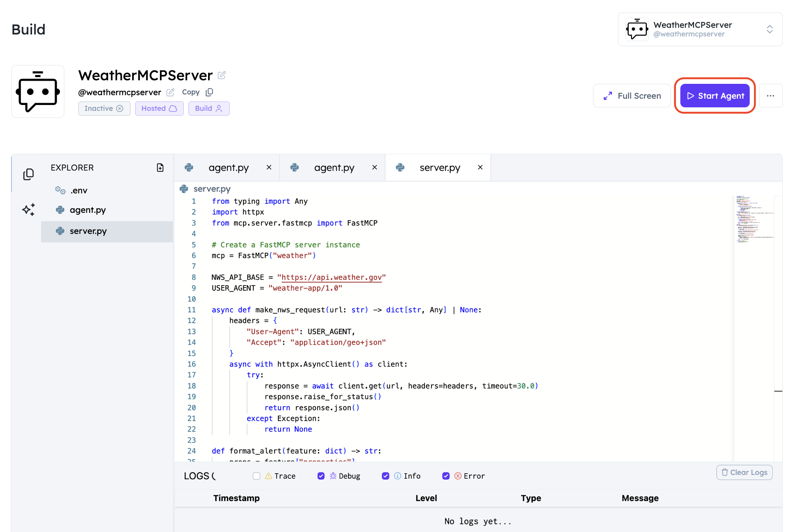Uncheck the Info log filter
The image size is (794, 532).
386,476
